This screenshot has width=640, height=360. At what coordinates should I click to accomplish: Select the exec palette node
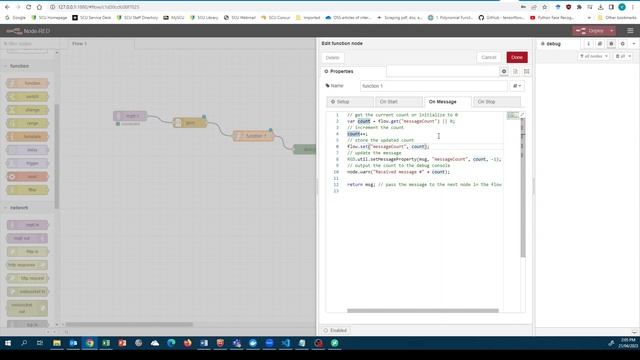coord(27,177)
